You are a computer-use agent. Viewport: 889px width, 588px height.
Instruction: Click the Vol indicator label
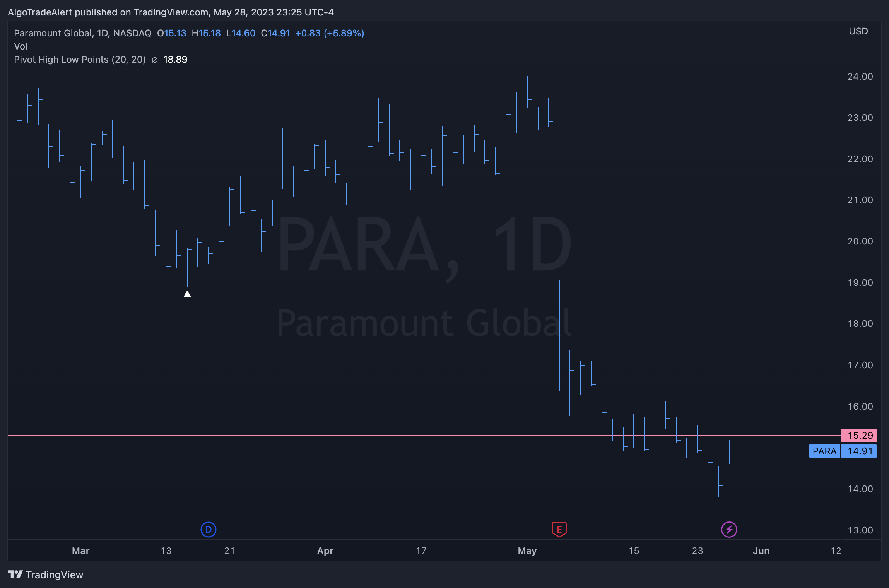pos(21,46)
